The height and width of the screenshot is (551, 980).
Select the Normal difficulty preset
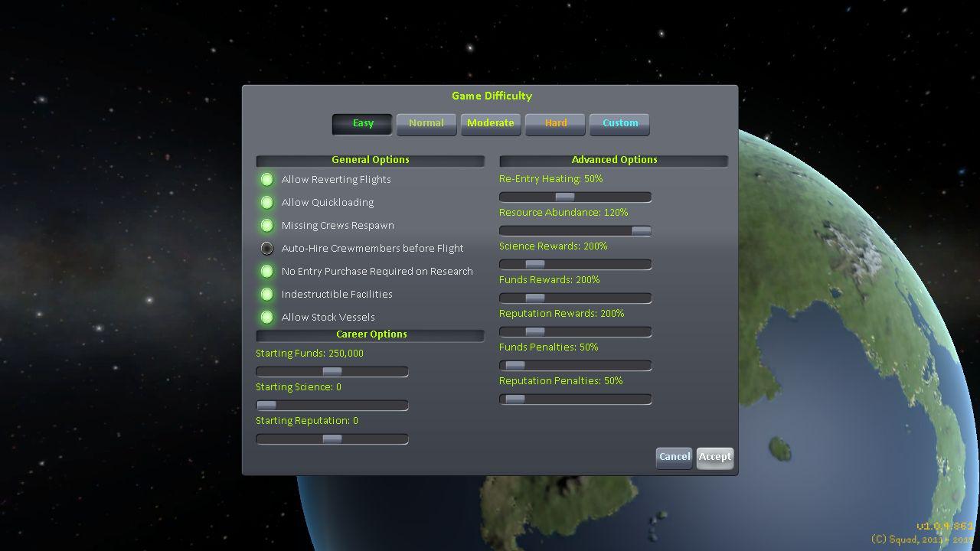click(426, 124)
